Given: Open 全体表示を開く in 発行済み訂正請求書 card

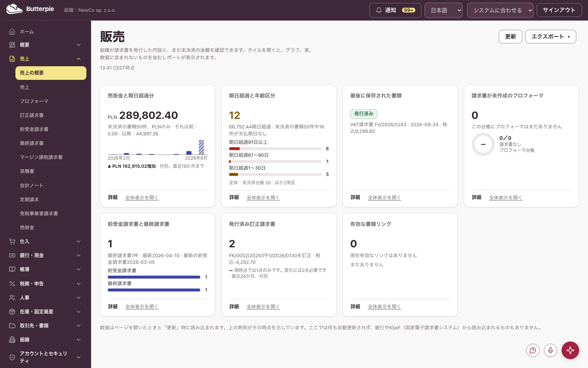Looking at the screenshot, I should tap(263, 307).
